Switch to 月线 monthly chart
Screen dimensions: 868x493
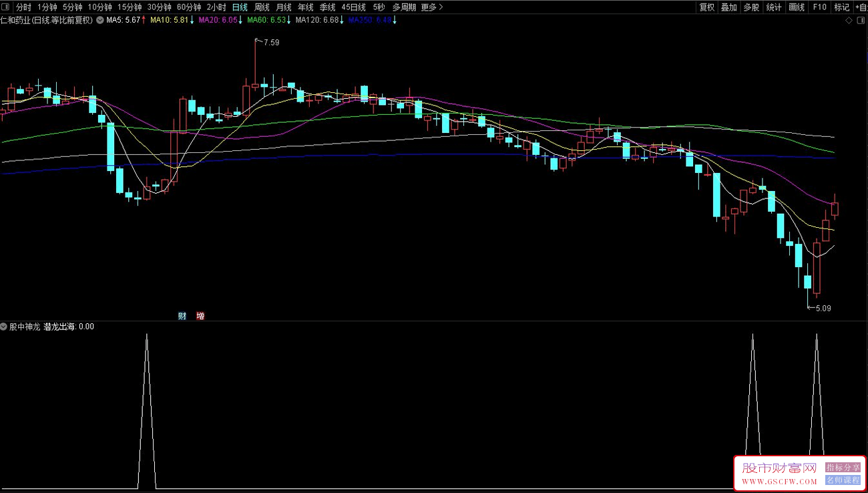coord(284,7)
